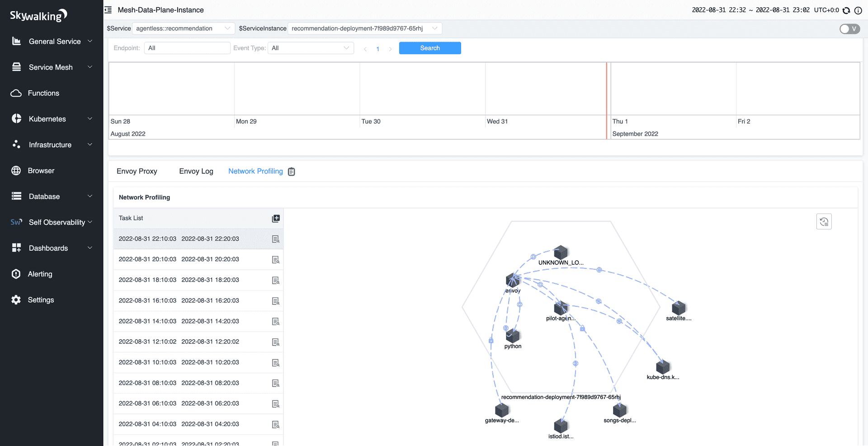Click the Endpoint input field
Image resolution: width=868 pixels, height=446 pixels.
[x=187, y=48]
